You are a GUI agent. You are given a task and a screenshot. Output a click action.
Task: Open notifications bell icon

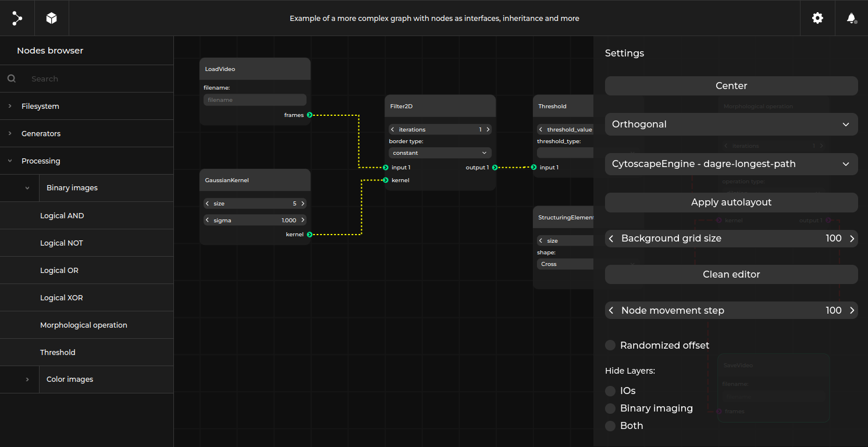pos(851,18)
